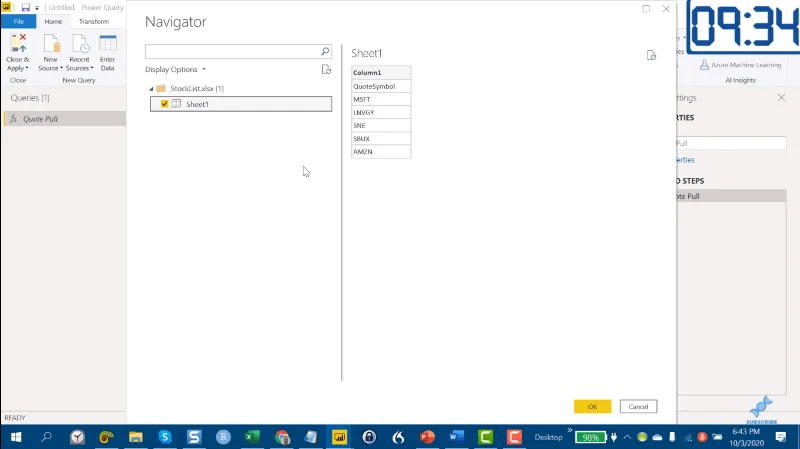800x449 pixels.
Task: Click the QuoteSymbol cell in preview
Action: 381,86
